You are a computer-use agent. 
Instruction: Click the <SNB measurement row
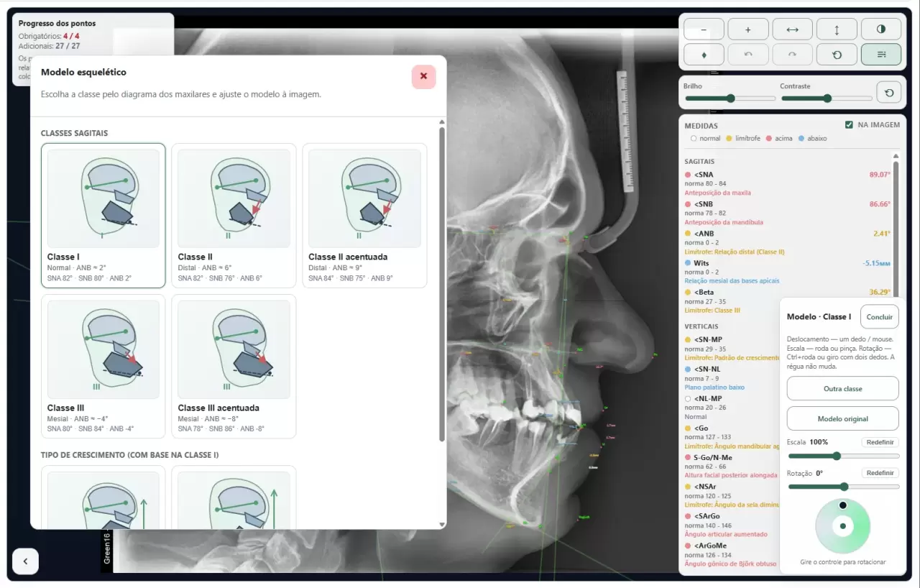point(787,213)
